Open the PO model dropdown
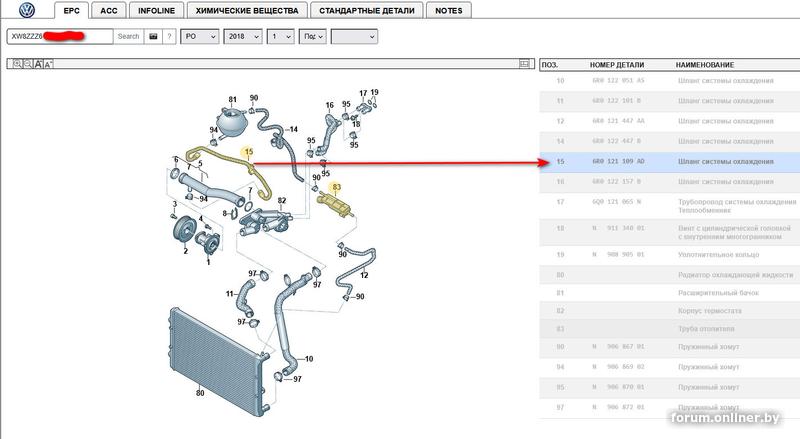800x439 pixels. pos(199,36)
